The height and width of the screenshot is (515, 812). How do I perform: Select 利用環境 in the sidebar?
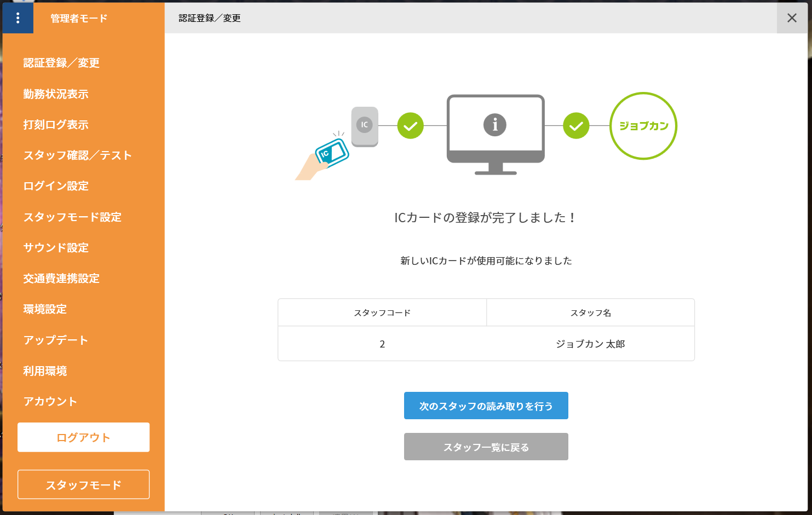[x=45, y=371]
